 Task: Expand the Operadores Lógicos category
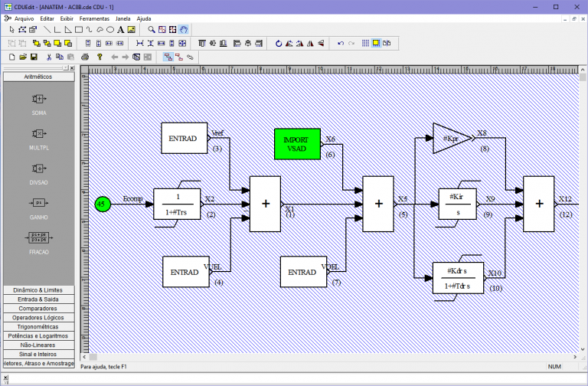(38, 317)
